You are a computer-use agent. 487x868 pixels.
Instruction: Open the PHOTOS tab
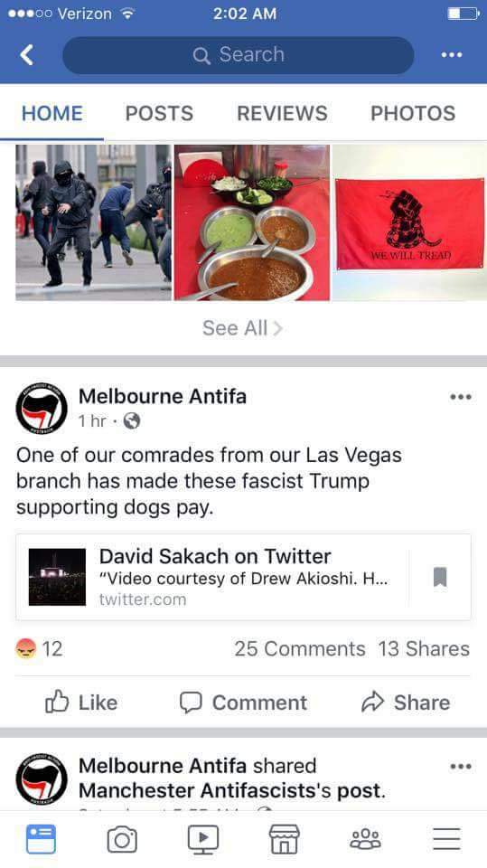tap(413, 113)
